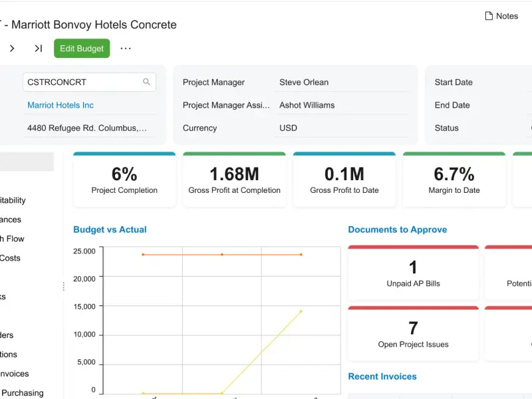532x399 pixels.
Task: Click the sidebar splitter handle dots
Action: click(63, 287)
